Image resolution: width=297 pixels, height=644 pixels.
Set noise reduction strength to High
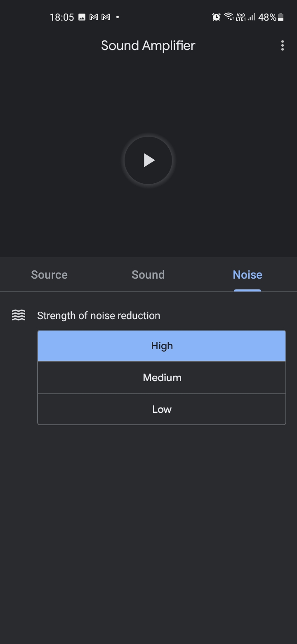point(162,346)
